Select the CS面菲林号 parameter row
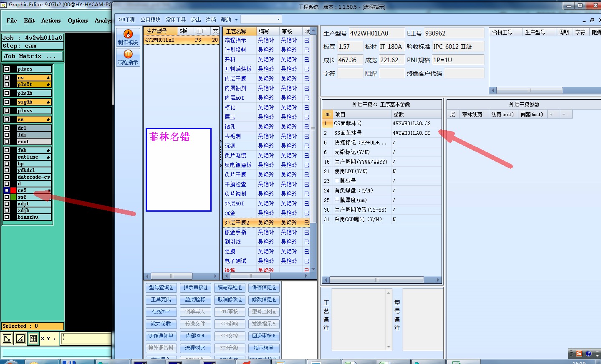The width and height of the screenshot is (601, 364). (382, 124)
